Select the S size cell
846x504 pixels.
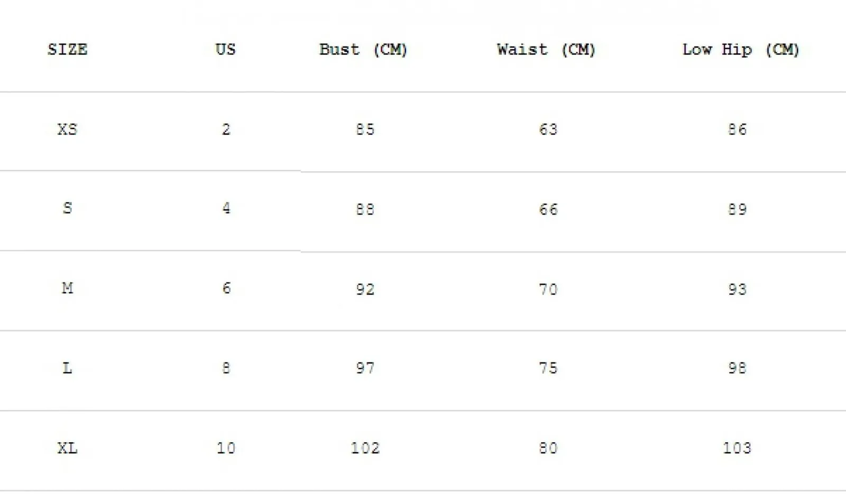68,208
